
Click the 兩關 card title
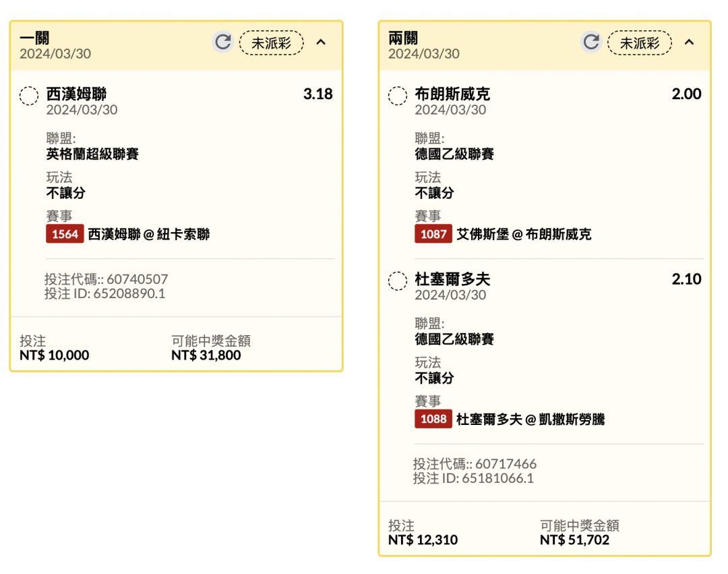(403, 38)
